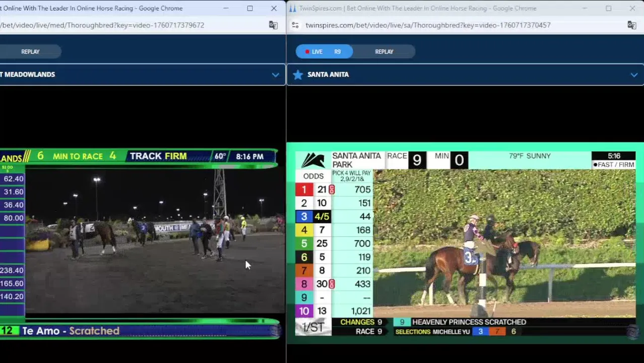Click the star icon next to Santa Anita
This screenshot has width=644, height=363.
[298, 75]
